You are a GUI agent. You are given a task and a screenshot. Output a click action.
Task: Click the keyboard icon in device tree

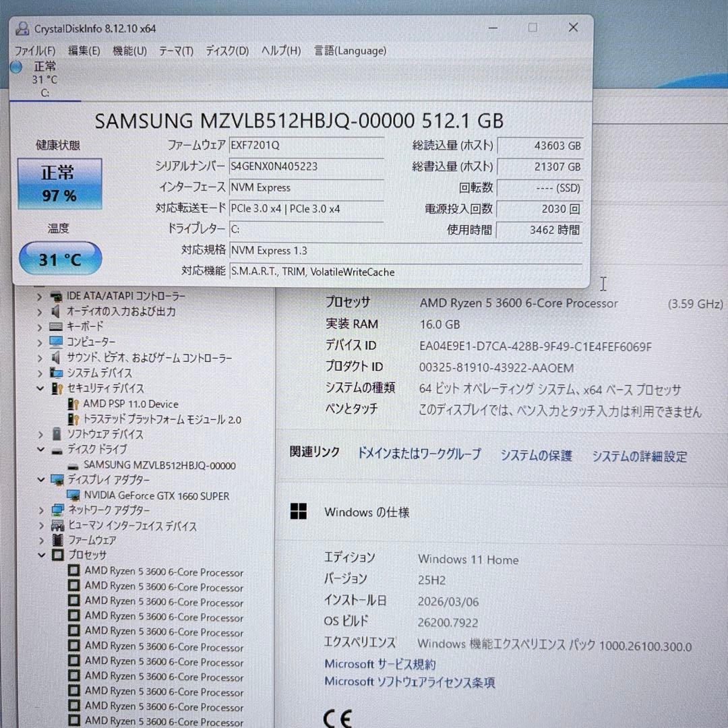(x=56, y=327)
